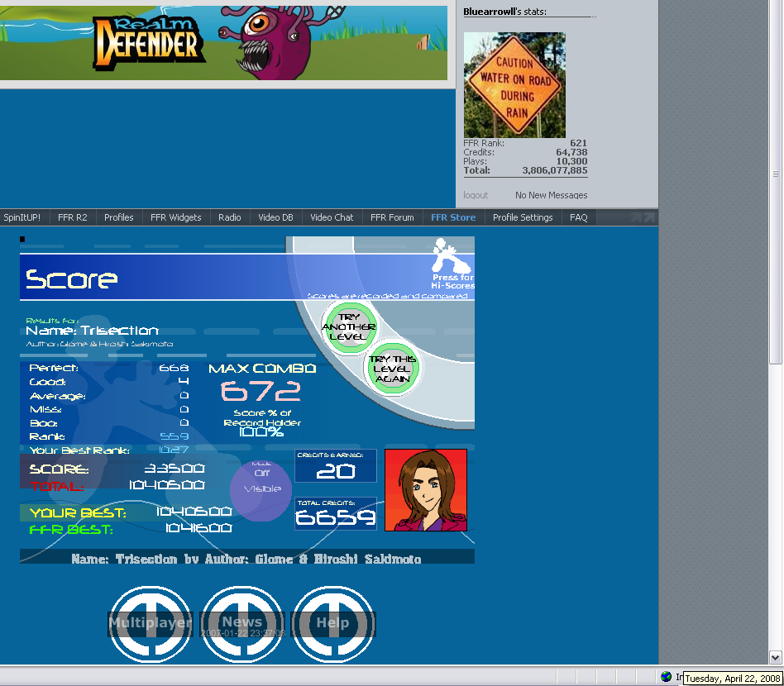Image resolution: width=784 pixels, height=686 pixels.
Task: Open the FFR Store tab
Action: [x=452, y=217]
